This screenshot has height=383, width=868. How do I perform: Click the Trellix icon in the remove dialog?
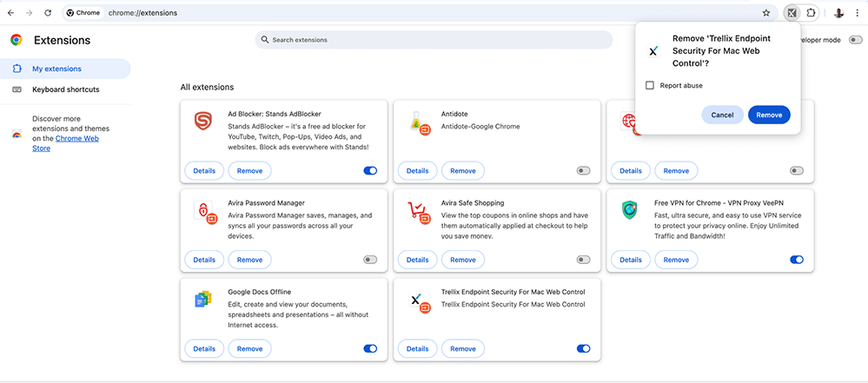pyautogui.click(x=653, y=51)
